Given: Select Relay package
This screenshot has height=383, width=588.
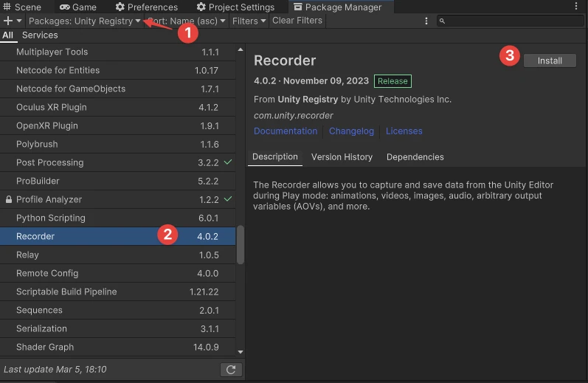Looking at the screenshot, I should 118,255.
